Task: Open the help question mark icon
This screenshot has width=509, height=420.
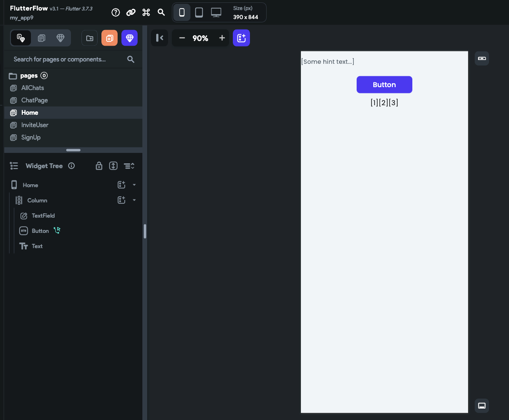Action: (x=116, y=12)
